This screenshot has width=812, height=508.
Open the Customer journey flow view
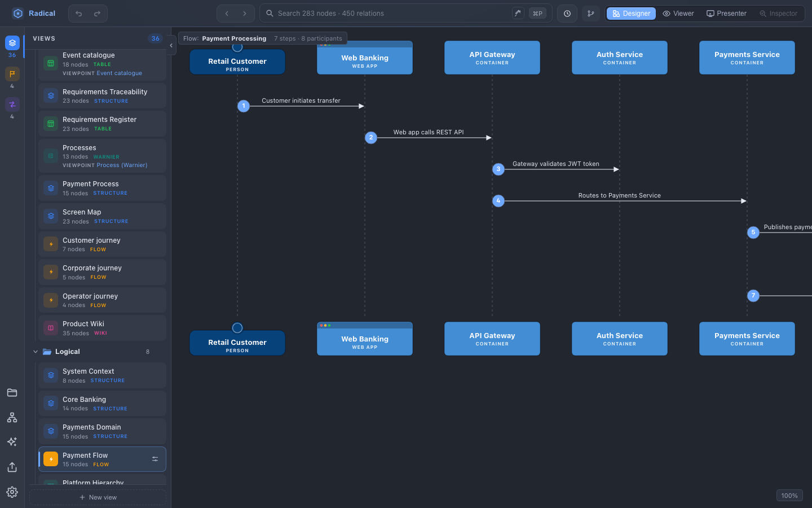pos(102,244)
